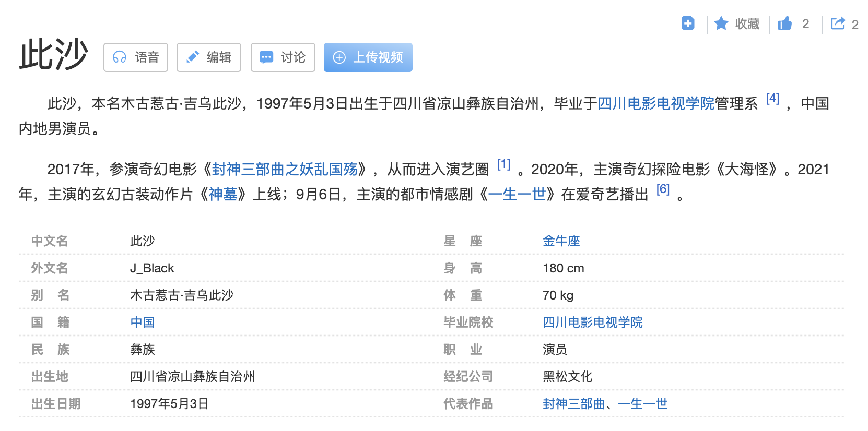Open the 编辑 edit button
The width and height of the screenshot is (868, 431).
[209, 57]
